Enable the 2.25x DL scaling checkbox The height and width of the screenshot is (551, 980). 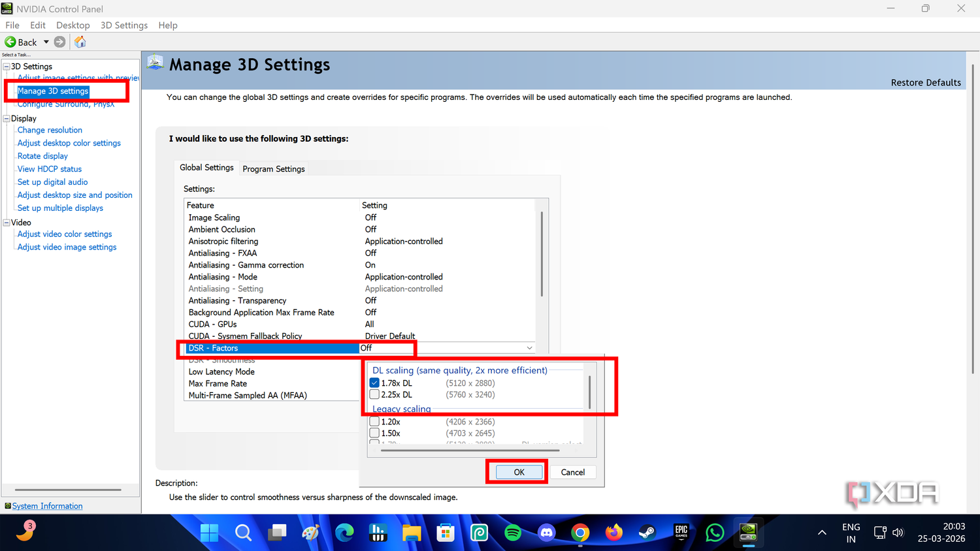tap(374, 394)
